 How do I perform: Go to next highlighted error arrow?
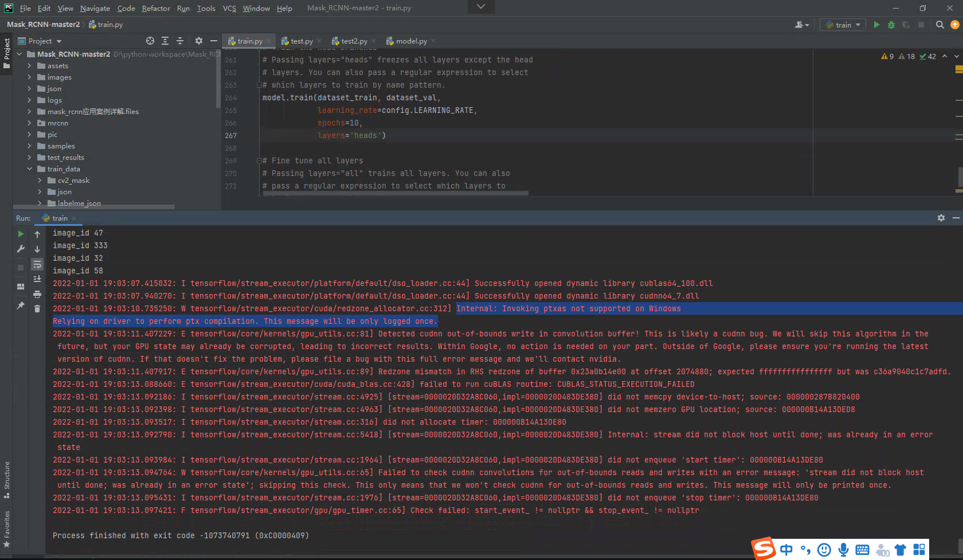point(956,56)
